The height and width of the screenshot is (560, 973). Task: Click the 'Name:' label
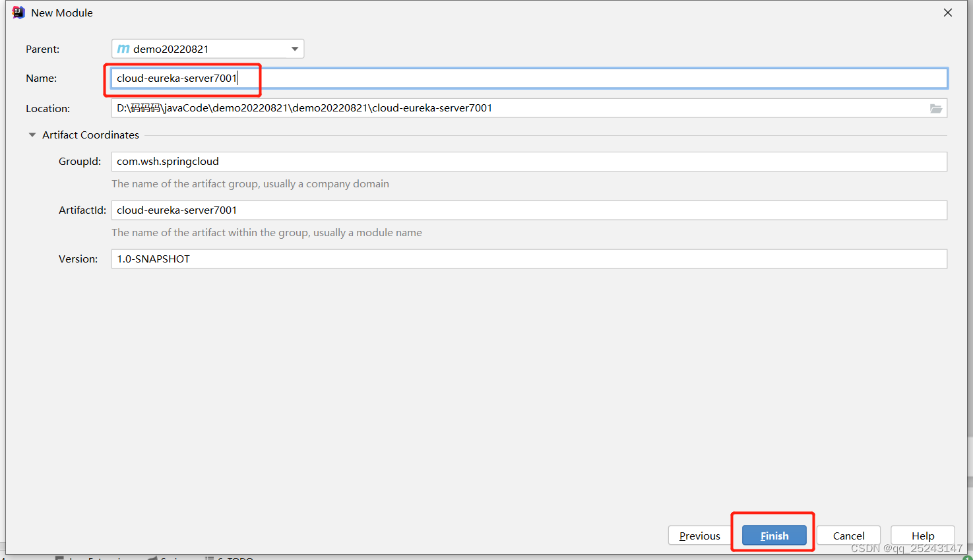41,78
